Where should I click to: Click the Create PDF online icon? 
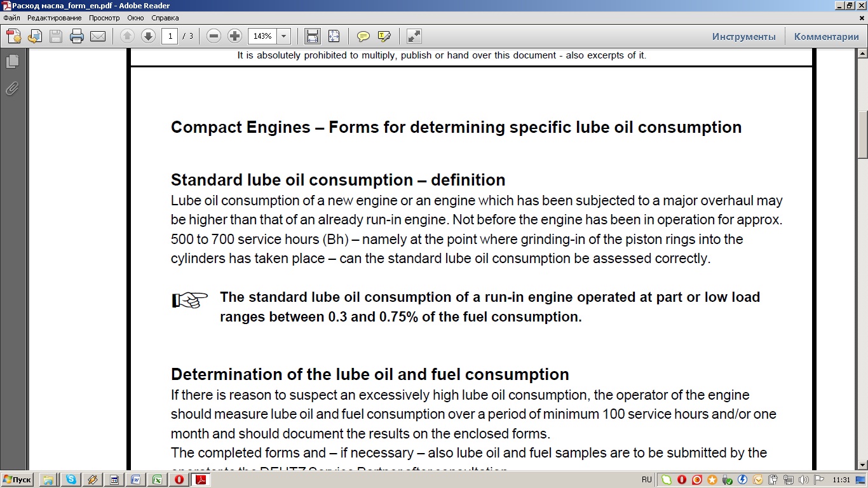coord(13,36)
